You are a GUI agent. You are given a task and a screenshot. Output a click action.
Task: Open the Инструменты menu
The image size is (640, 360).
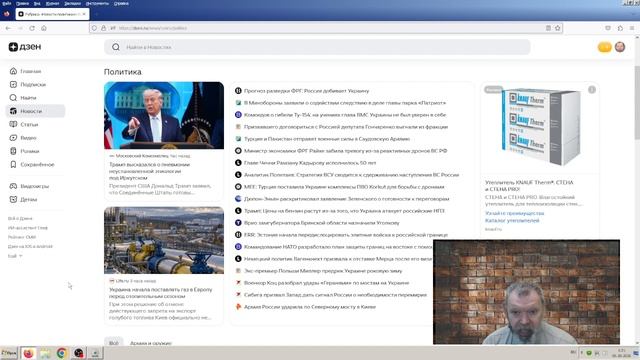[97, 3]
